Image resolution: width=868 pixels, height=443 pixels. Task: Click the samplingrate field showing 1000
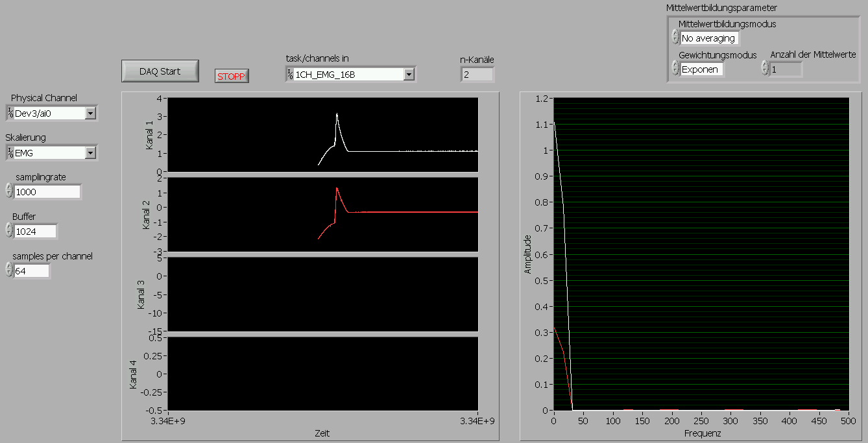pos(47,192)
